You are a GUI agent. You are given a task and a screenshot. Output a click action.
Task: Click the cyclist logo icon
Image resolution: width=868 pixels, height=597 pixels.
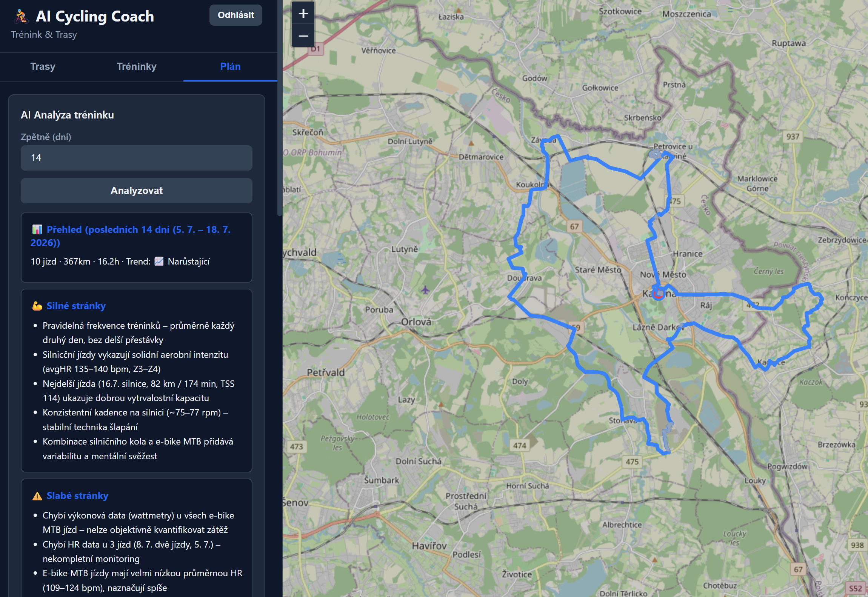[x=21, y=16]
